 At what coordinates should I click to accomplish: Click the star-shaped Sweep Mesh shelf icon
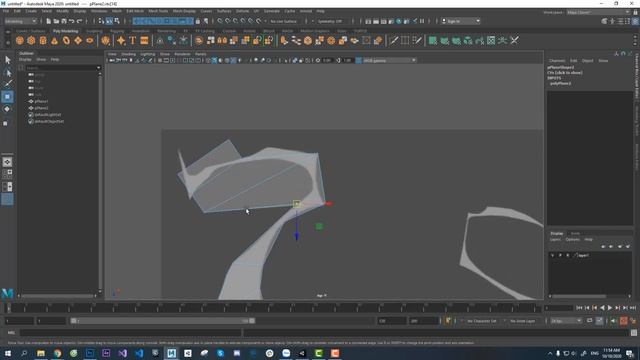(x=121, y=40)
